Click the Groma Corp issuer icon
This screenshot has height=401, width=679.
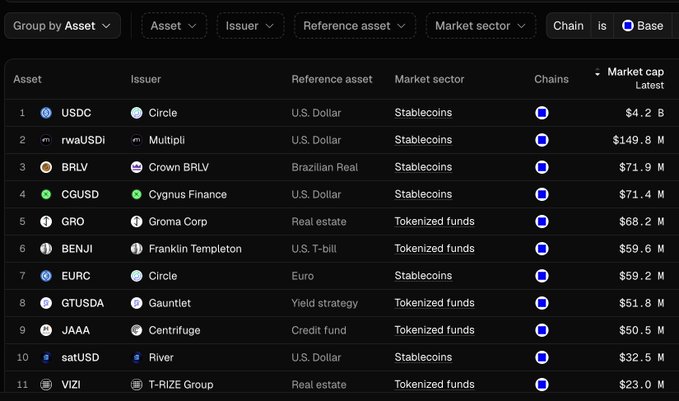pos(136,222)
